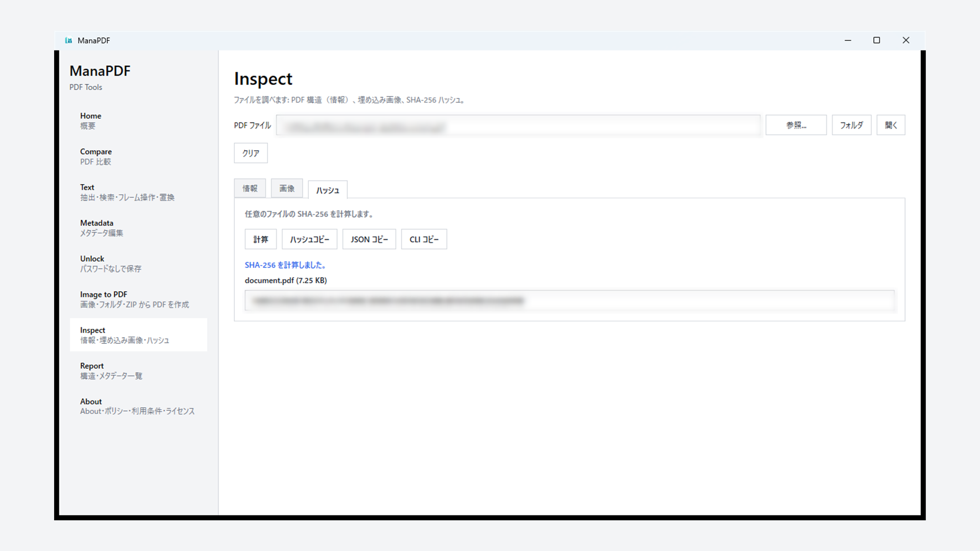Switch to the 情報 tab
This screenshot has width=980, height=551.
[250, 188]
